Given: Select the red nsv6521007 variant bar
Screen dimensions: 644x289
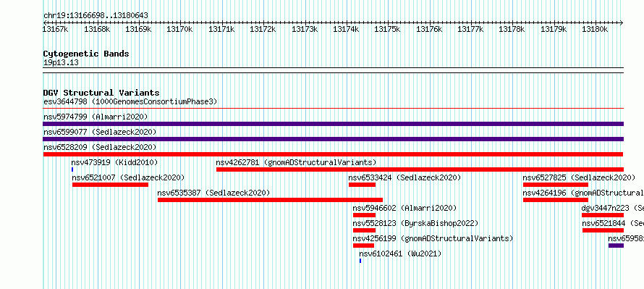Looking at the screenshot, I should point(110,185).
